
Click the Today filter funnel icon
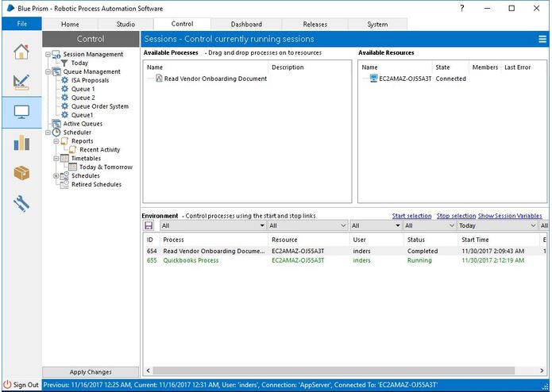point(64,63)
